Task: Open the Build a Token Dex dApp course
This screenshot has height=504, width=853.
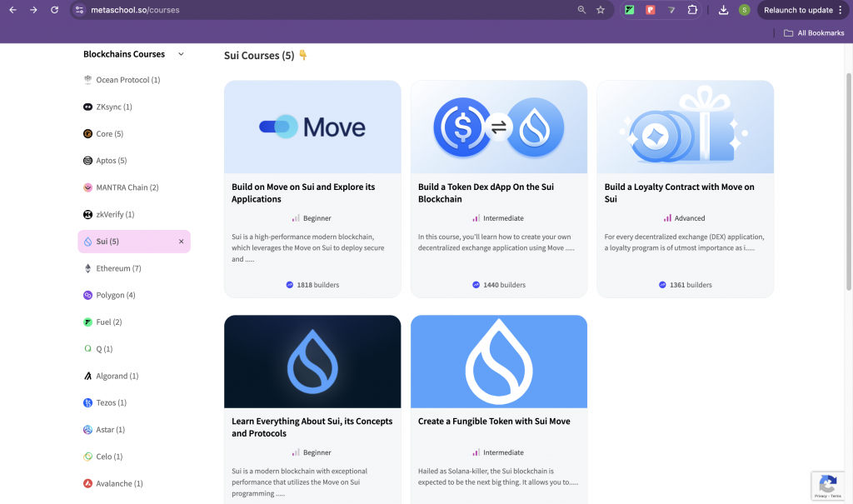Action: tap(498, 187)
